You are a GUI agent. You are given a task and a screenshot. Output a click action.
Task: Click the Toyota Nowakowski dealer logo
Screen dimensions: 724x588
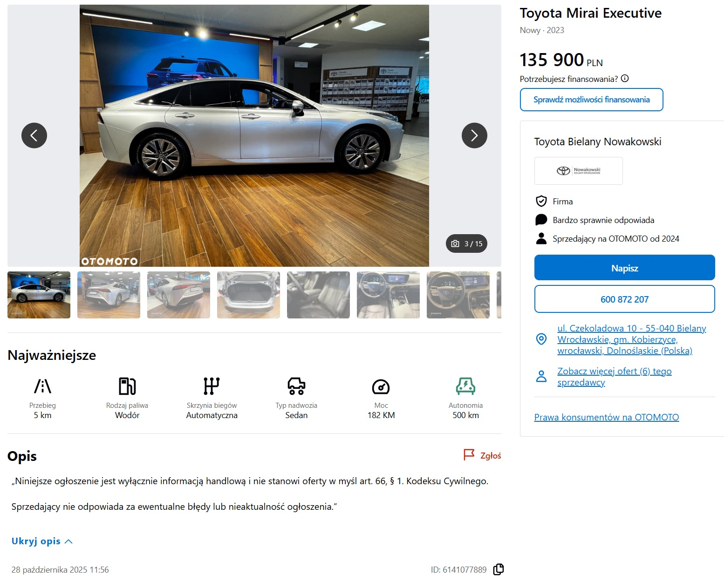click(578, 171)
